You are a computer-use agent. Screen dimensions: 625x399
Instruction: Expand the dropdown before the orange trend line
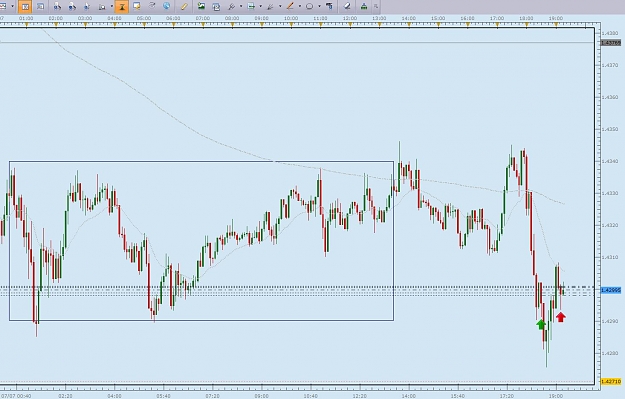(280, 6)
